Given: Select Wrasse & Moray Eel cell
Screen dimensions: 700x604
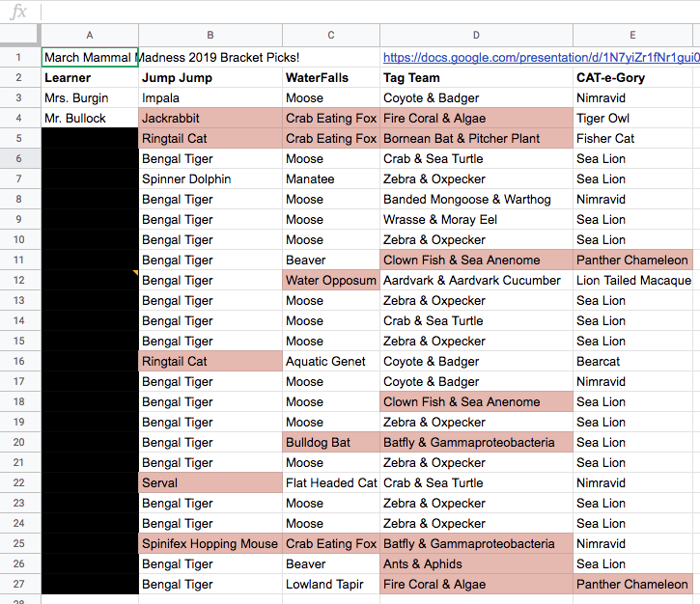Looking at the screenshot, I should click(x=476, y=219).
